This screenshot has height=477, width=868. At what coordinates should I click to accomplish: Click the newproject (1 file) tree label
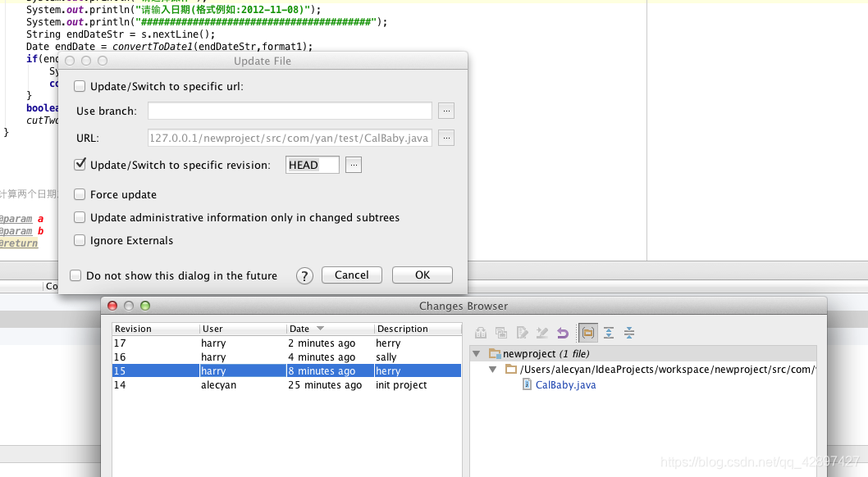point(546,354)
